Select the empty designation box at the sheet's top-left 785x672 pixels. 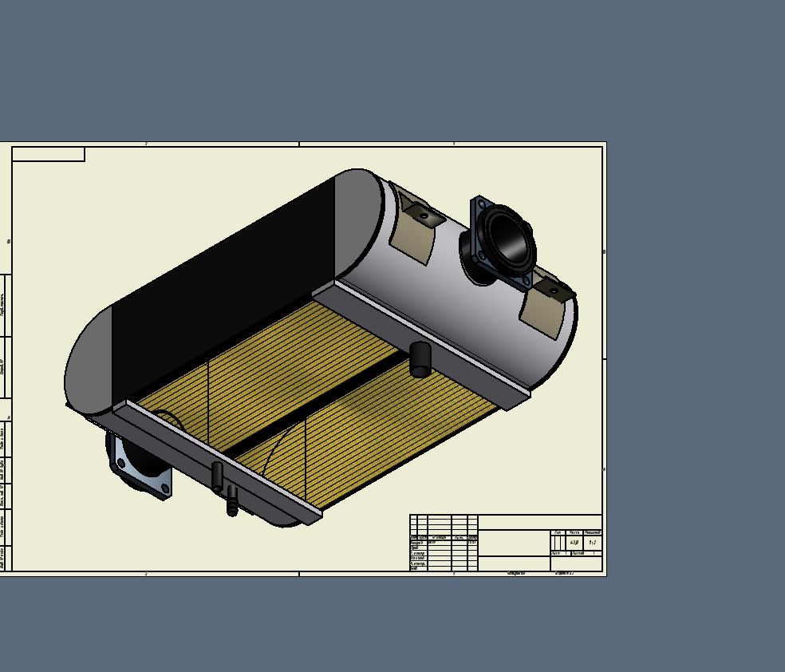click(x=49, y=154)
